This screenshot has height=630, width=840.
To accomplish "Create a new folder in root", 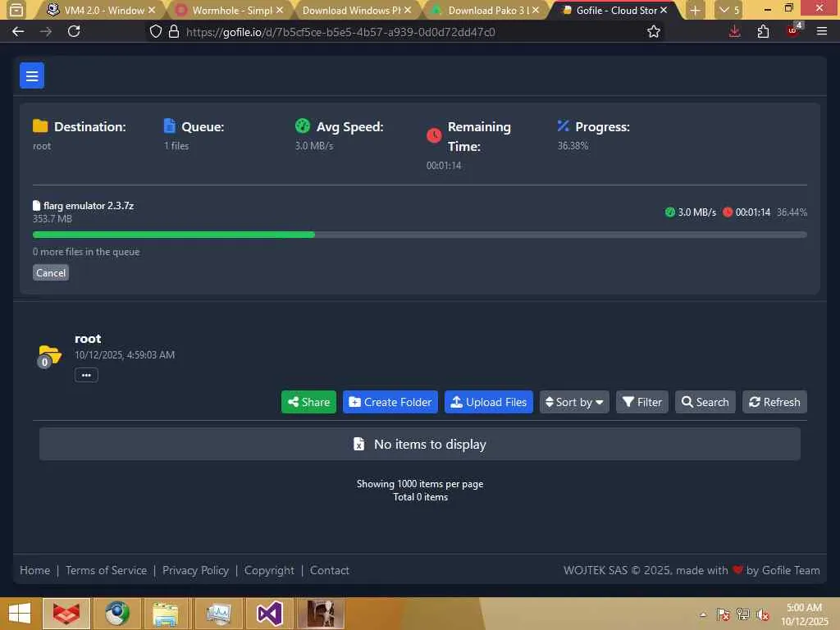I will click(390, 402).
